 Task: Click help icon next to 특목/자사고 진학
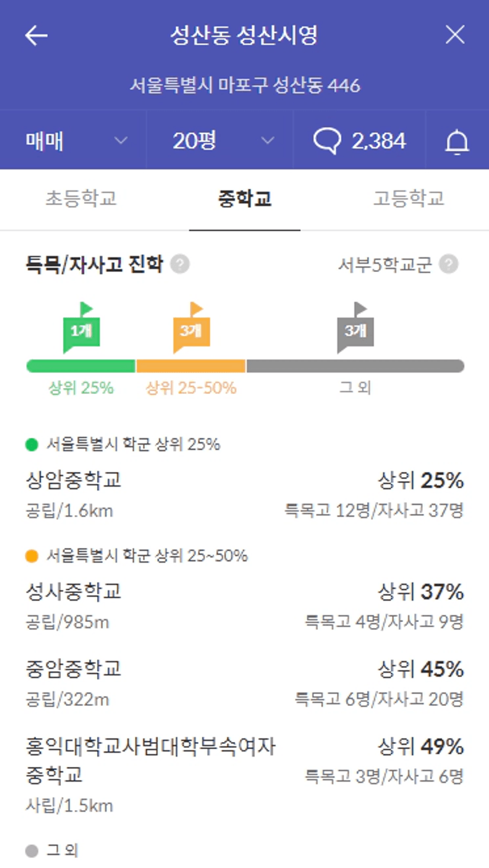click(x=180, y=264)
